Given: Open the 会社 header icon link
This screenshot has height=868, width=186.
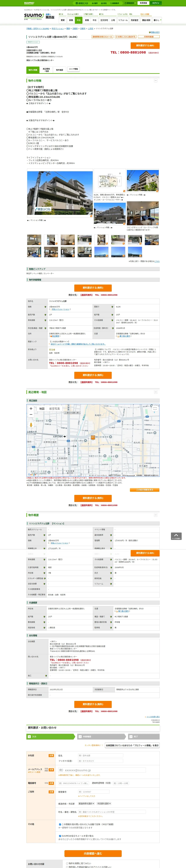Looking at the screenshot, I should (104, 3).
